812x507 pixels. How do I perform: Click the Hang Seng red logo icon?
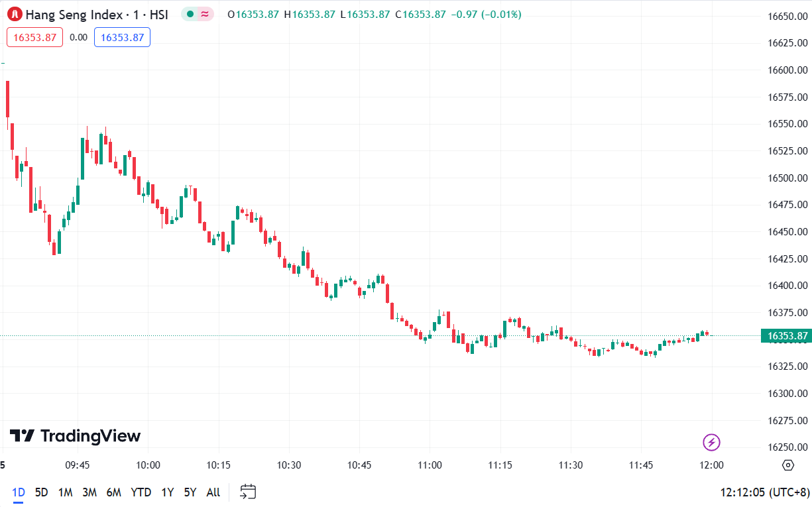click(15, 14)
